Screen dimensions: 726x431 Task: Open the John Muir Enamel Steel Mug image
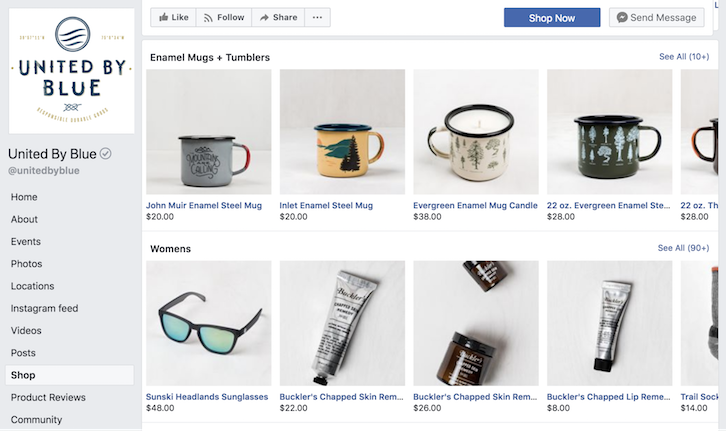click(208, 132)
